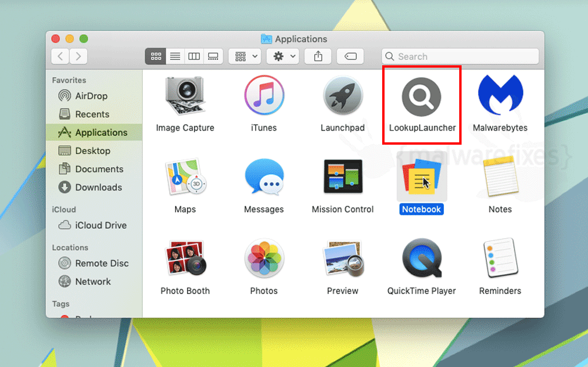
Task: Go forward with the right arrow button
Action: (78, 56)
